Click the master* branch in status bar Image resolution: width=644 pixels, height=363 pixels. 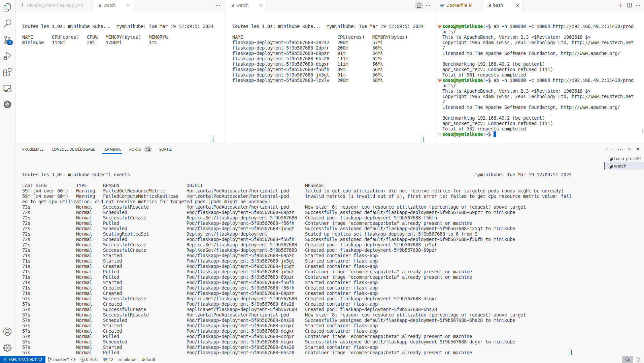coord(58,360)
